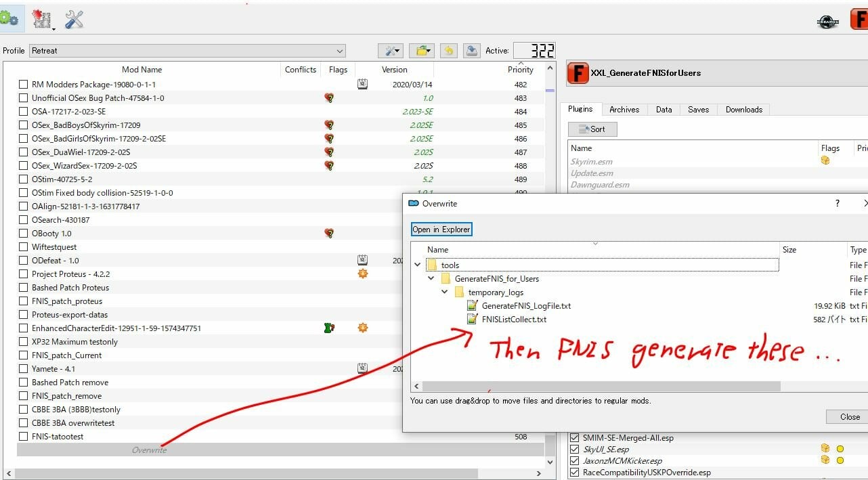Click the FNIS executable icon beside XXL_GenerateFNISforUsers
Viewport: 868px width, 480px height.
click(578, 72)
